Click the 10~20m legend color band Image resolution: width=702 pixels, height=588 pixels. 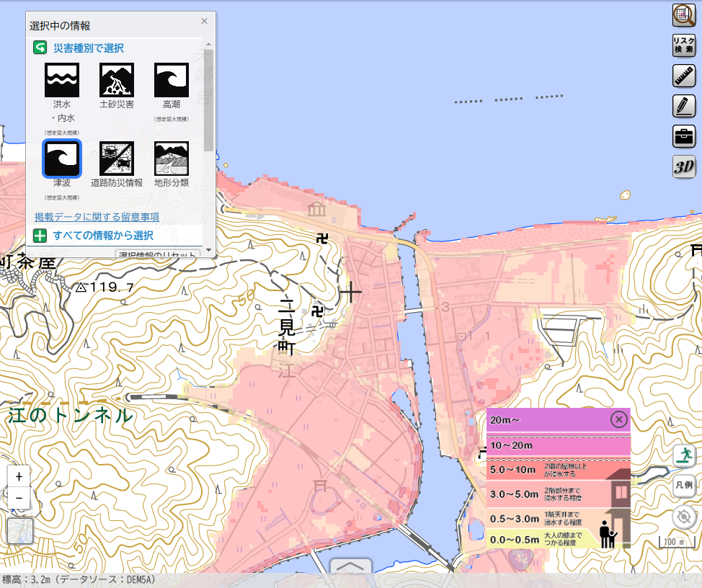pos(559,445)
